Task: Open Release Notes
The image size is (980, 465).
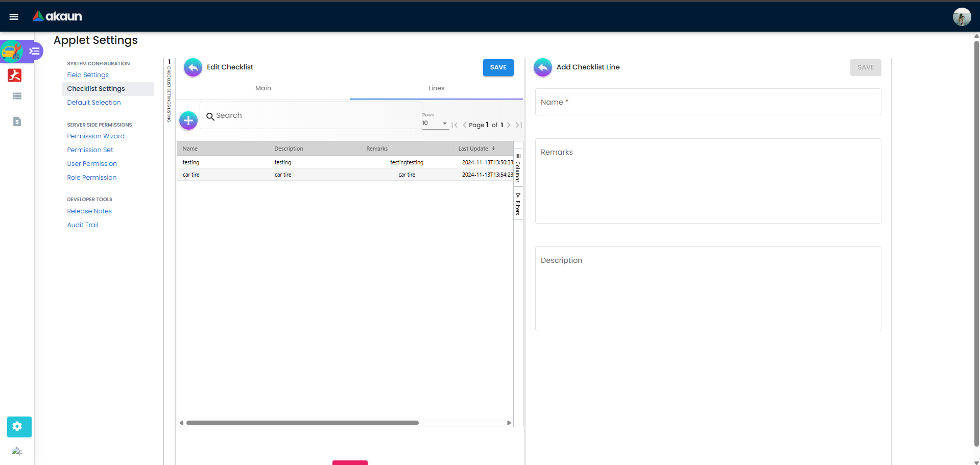Action: (x=89, y=211)
